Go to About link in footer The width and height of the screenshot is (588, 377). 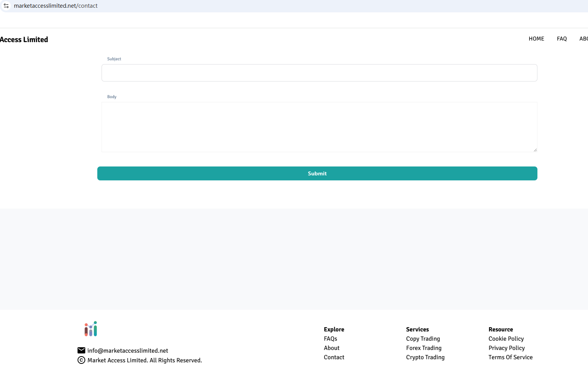332,348
